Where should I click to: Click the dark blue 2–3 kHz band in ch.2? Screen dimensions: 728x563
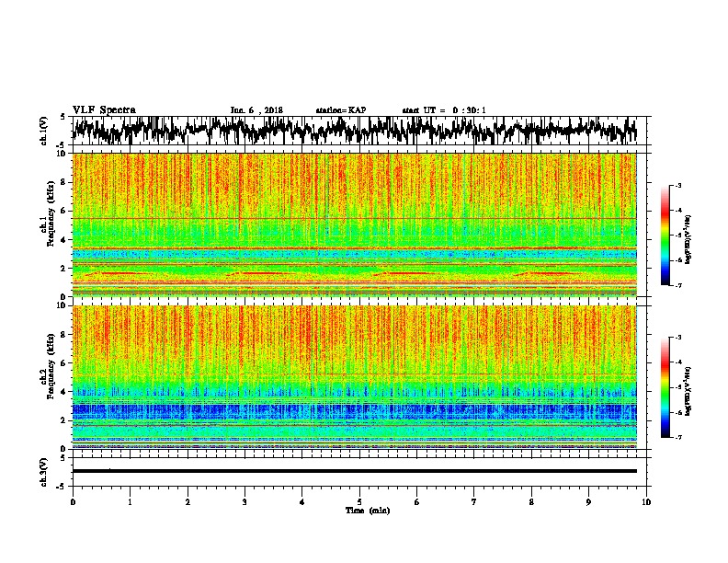pyautogui.click(x=354, y=411)
